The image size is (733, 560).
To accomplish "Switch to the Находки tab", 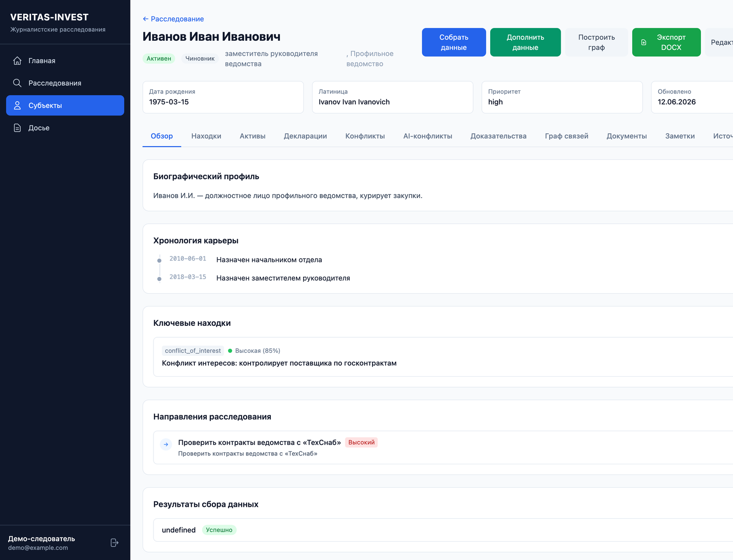I will 206,136.
